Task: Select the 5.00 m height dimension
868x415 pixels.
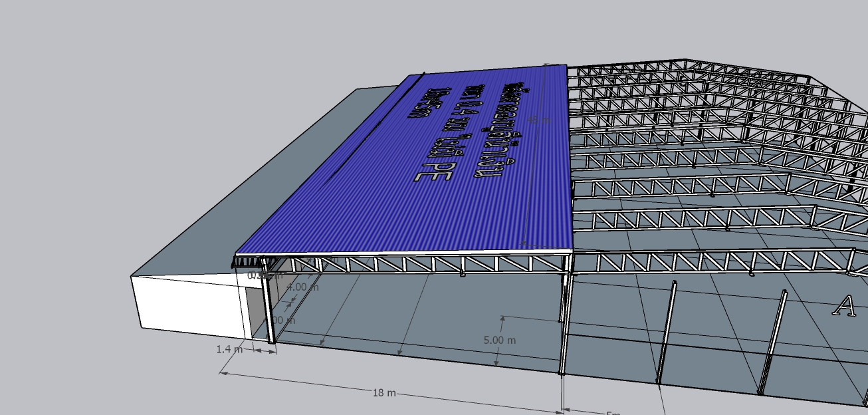Action: coord(500,340)
